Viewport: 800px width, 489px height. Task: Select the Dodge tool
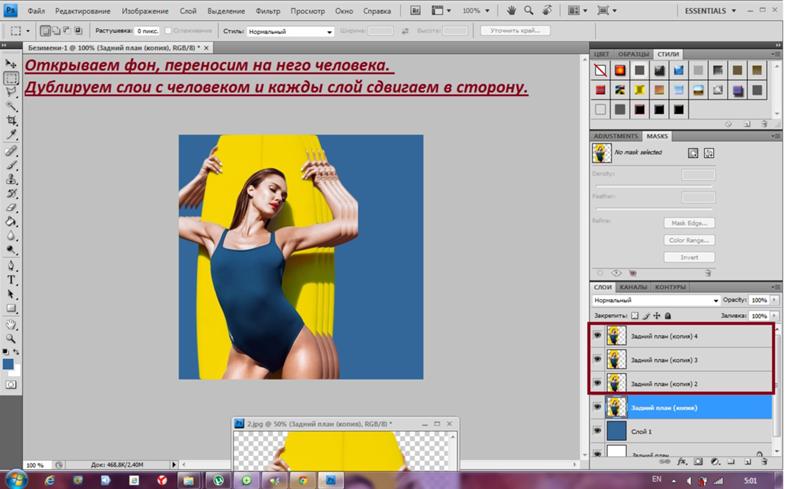(x=11, y=250)
